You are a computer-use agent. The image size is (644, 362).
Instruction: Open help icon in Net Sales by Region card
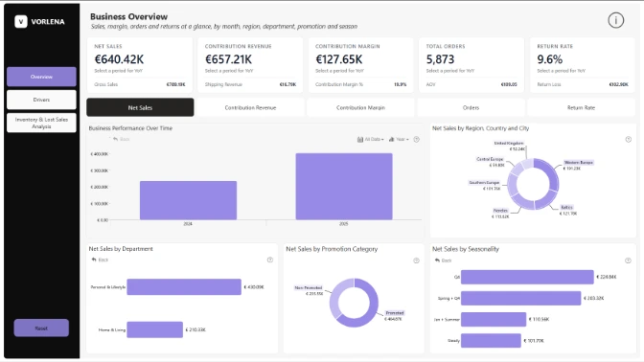tap(629, 140)
